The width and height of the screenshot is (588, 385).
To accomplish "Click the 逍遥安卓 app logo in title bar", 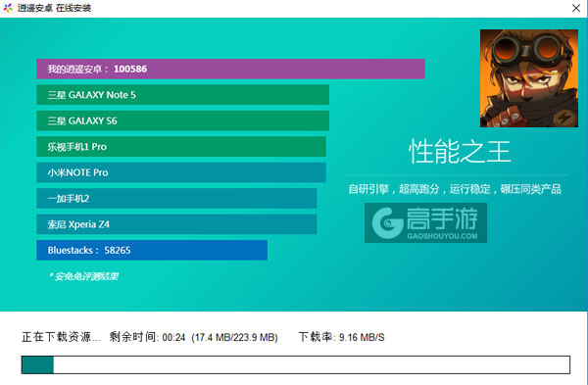I will tap(8, 8).
